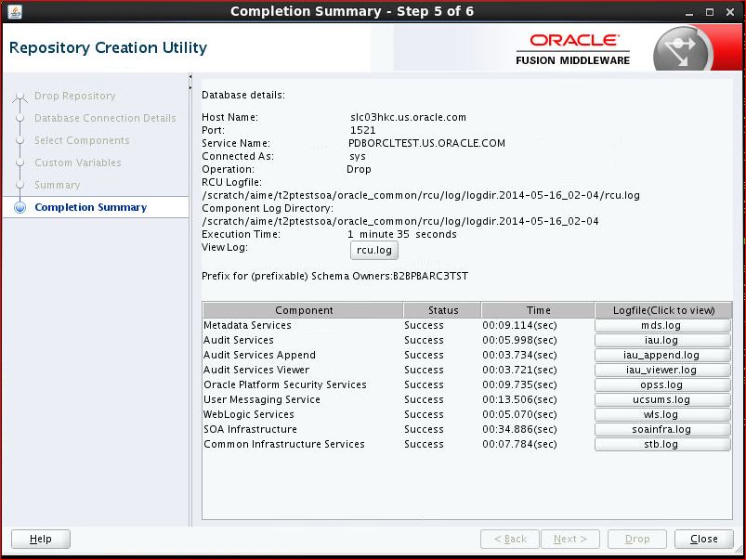The image size is (746, 560).
Task: Click the Close button at bottom right
Action: [x=704, y=539]
